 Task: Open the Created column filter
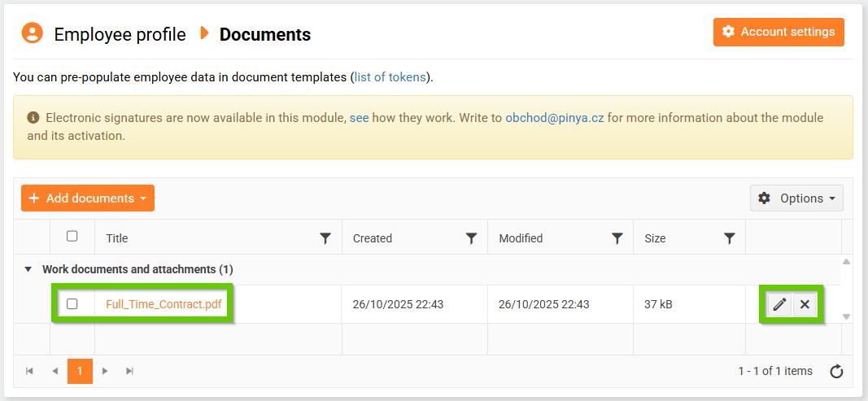[471, 238]
